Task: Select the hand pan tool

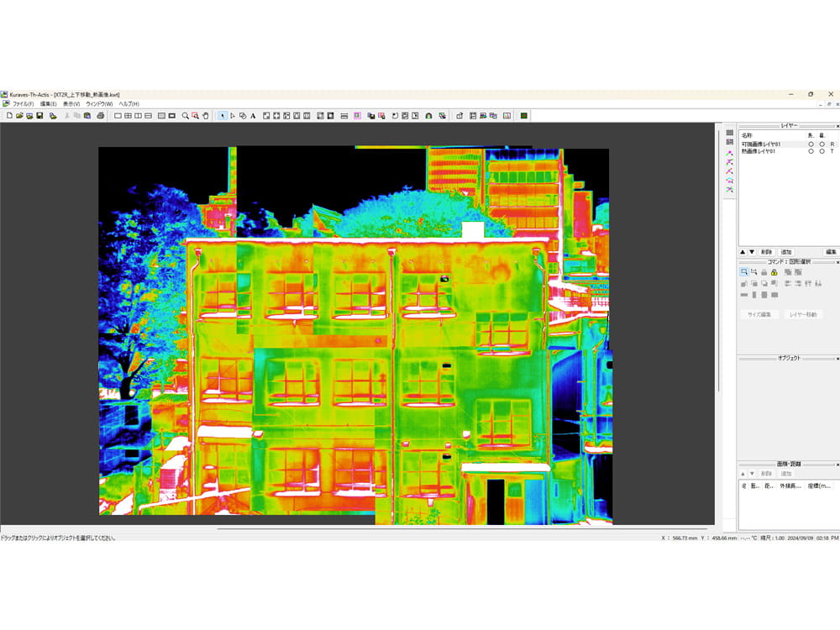Action: 205,115
